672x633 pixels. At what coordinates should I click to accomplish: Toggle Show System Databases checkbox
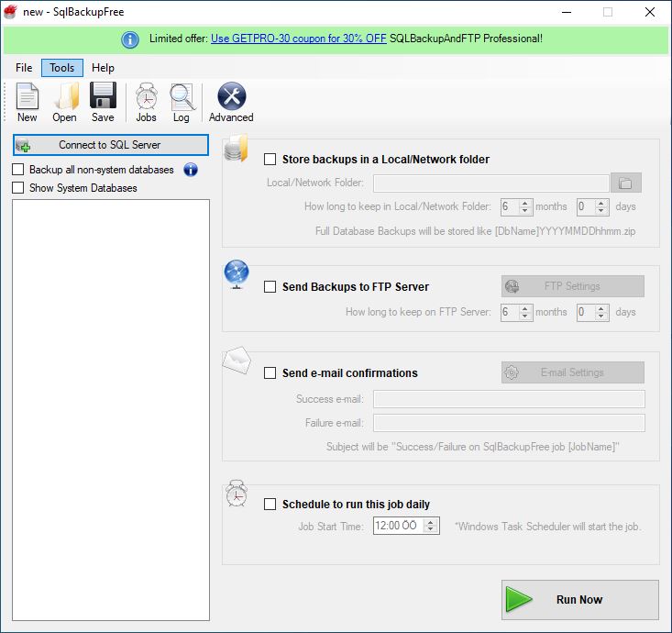pos(18,188)
